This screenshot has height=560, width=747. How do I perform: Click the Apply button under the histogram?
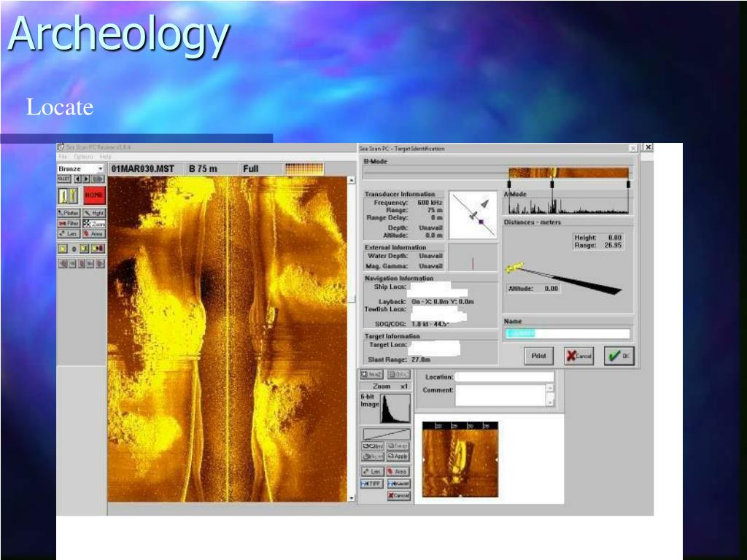click(398, 456)
